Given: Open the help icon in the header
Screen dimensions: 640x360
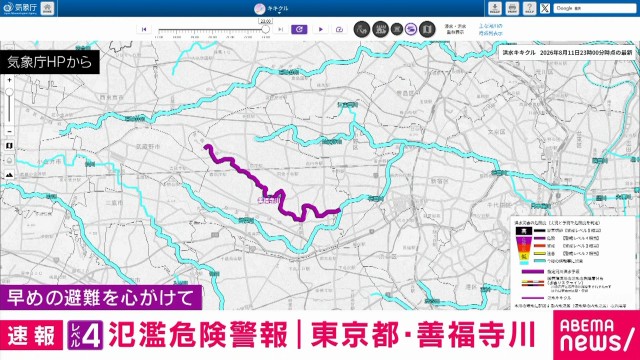Looking at the screenshot, I should 529,8.
